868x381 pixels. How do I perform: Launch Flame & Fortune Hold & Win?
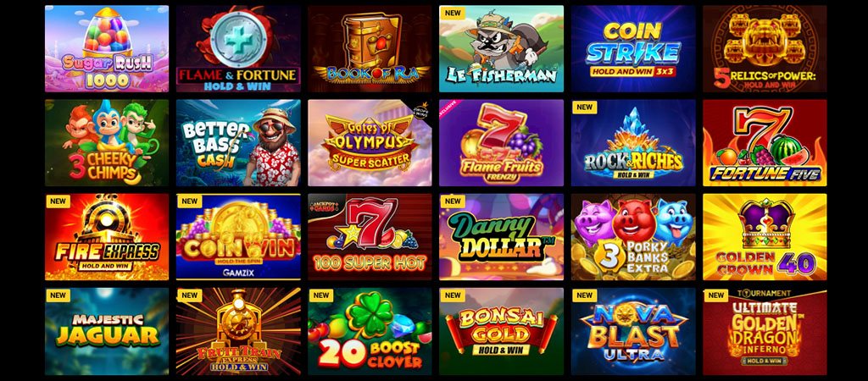pyautogui.click(x=238, y=48)
